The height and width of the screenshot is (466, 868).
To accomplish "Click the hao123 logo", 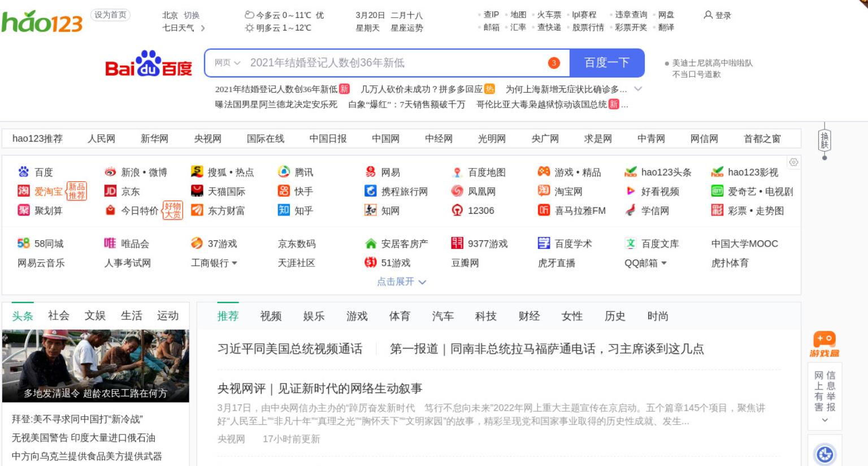I will click(x=42, y=21).
